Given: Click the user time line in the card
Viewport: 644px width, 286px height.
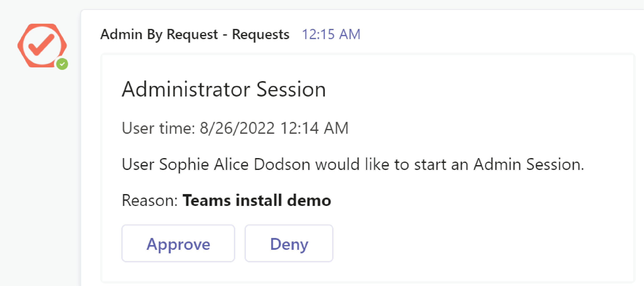Looking at the screenshot, I should pos(235,128).
